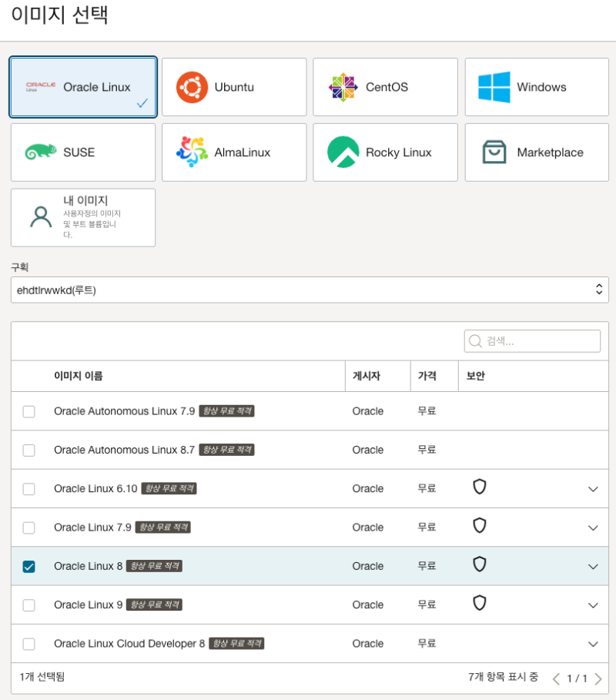
Task: Click the 검색 search field
Action: (x=532, y=341)
